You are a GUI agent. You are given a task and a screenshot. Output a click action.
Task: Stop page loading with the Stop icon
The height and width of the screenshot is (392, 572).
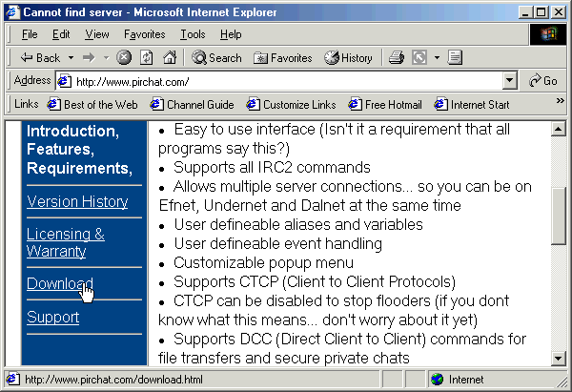coord(124,57)
